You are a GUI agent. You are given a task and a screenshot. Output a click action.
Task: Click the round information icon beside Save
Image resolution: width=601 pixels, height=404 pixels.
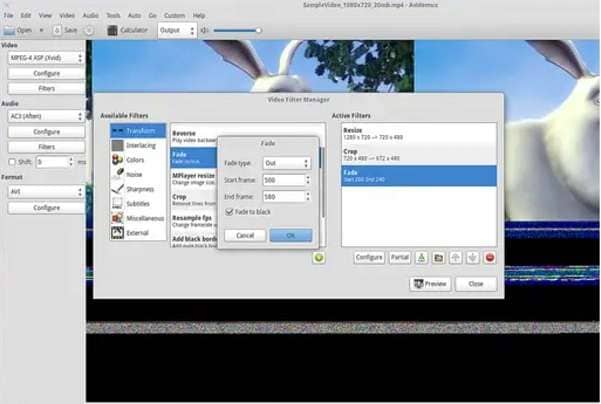click(x=89, y=30)
